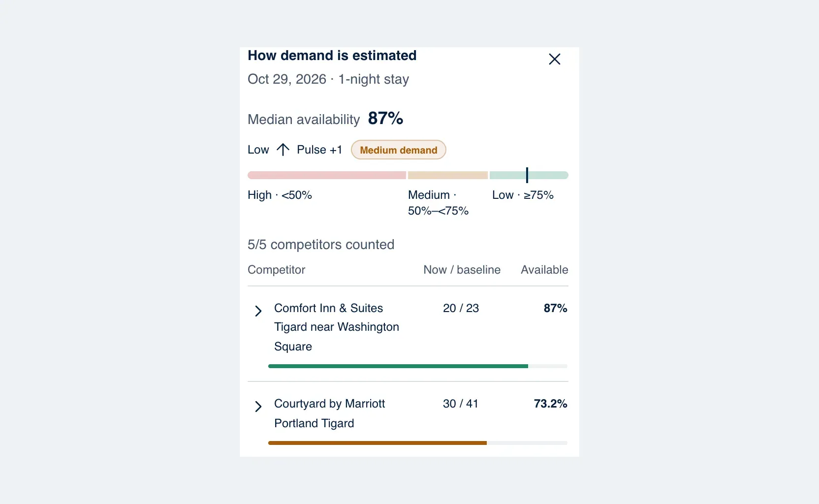Image resolution: width=819 pixels, height=504 pixels.
Task: Click "5/5 competitors counted" text
Action: (x=321, y=245)
